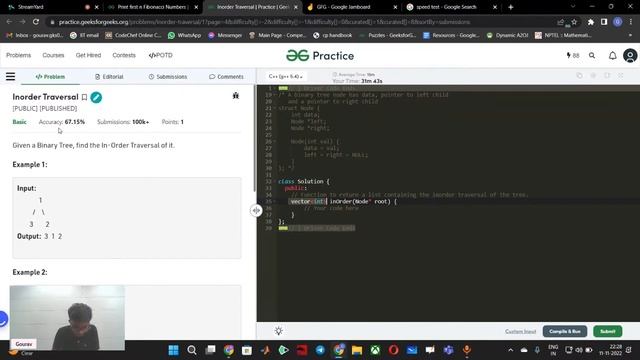640x360 pixels.
Task: Switch to the Submissions tab
Action: (168, 76)
